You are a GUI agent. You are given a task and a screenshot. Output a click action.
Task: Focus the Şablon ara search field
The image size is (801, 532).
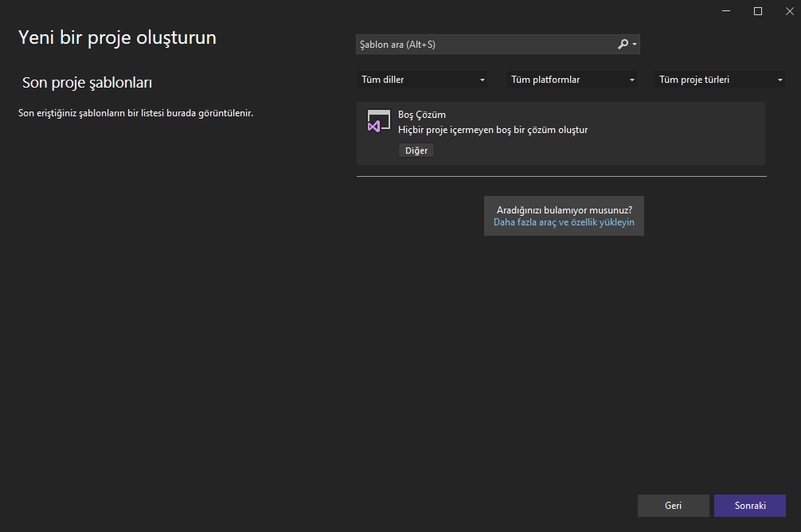[498, 45]
